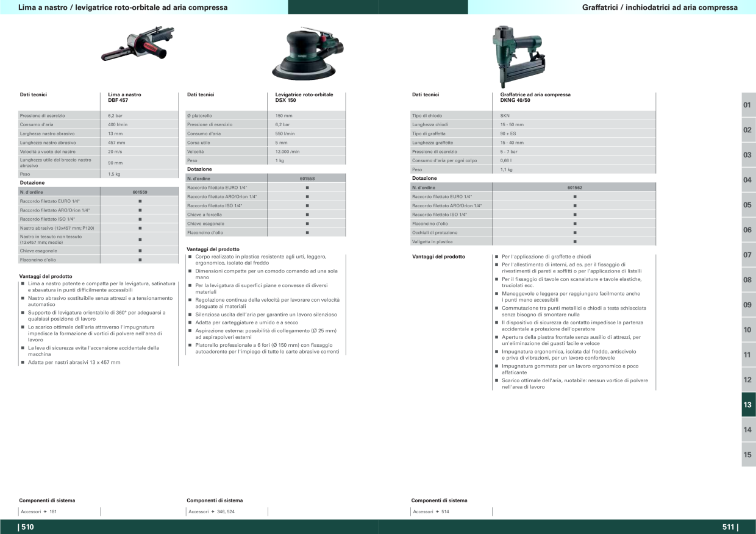Click the 'SKN' nail type value
Image resolution: width=756 pixels, height=534 pixels.
(505, 115)
